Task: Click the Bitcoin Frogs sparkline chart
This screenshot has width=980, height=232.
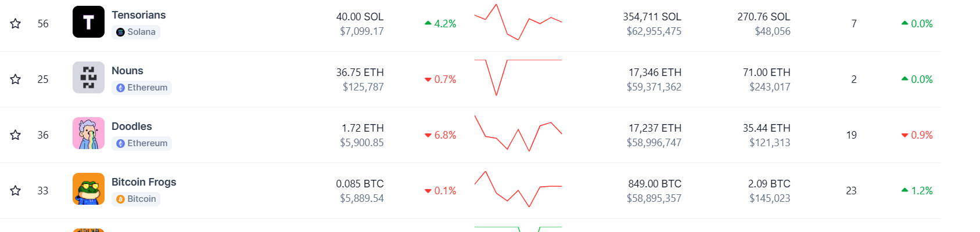Action: (518, 189)
